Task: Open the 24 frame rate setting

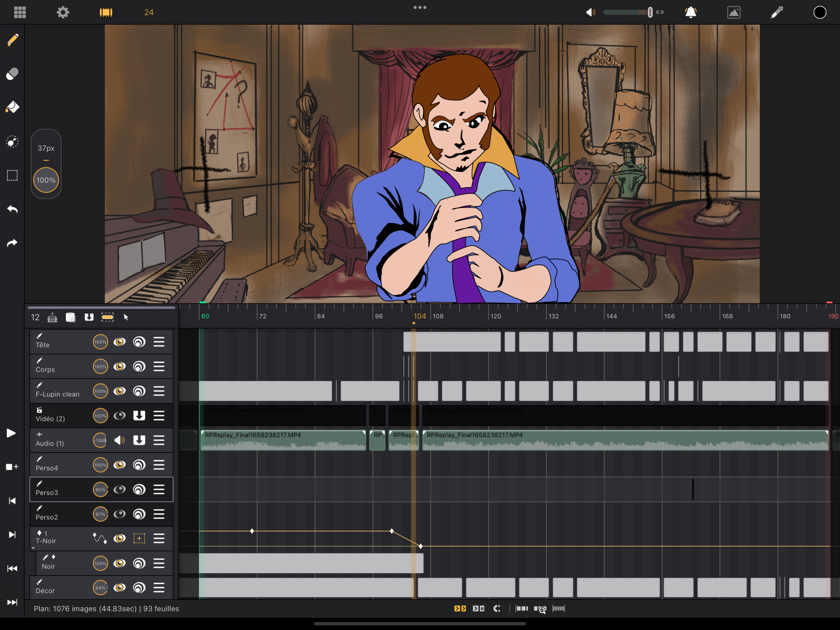Action: 149,12
